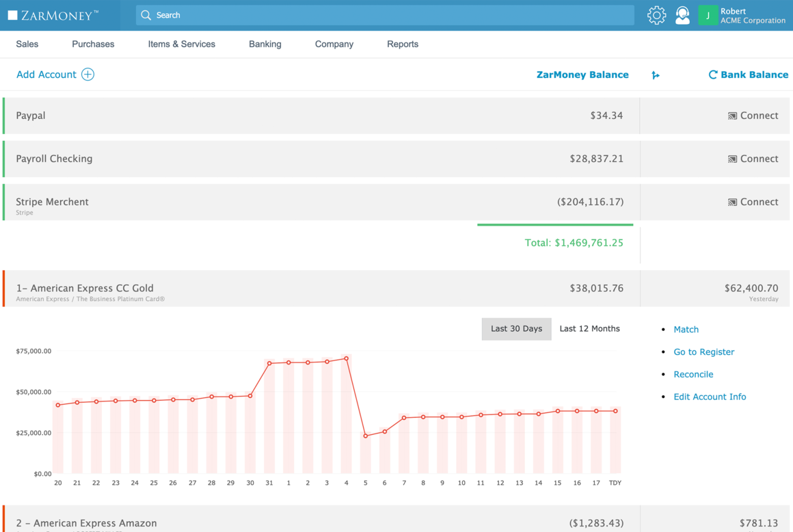Click the $28,837.21 balance value
793x532 pixels.
596,159
